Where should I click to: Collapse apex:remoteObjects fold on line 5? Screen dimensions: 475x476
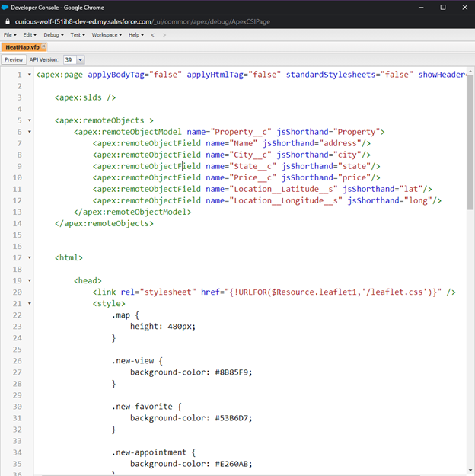30,120
